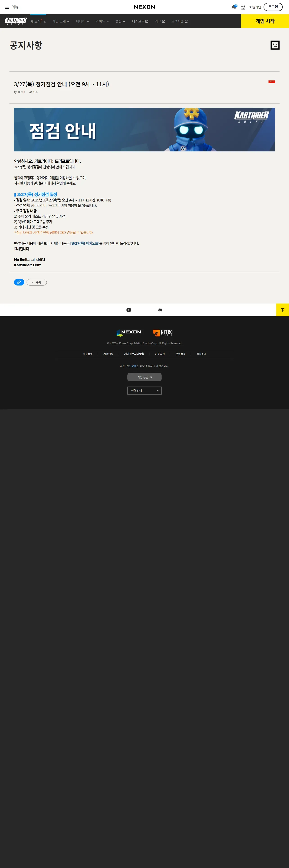Expand the 미디어 menu
The image size is (289, 868).
[x=82, y=21]
